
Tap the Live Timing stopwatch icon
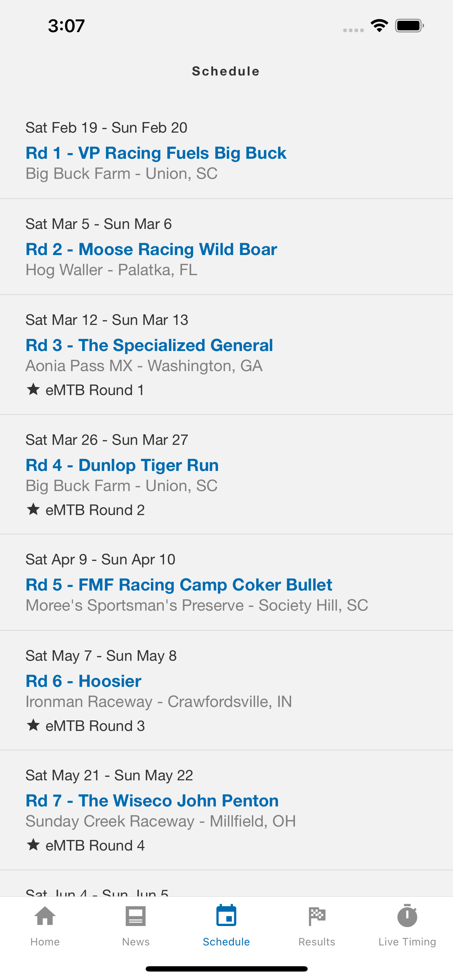pyautogui.click(x=407, y=915)
